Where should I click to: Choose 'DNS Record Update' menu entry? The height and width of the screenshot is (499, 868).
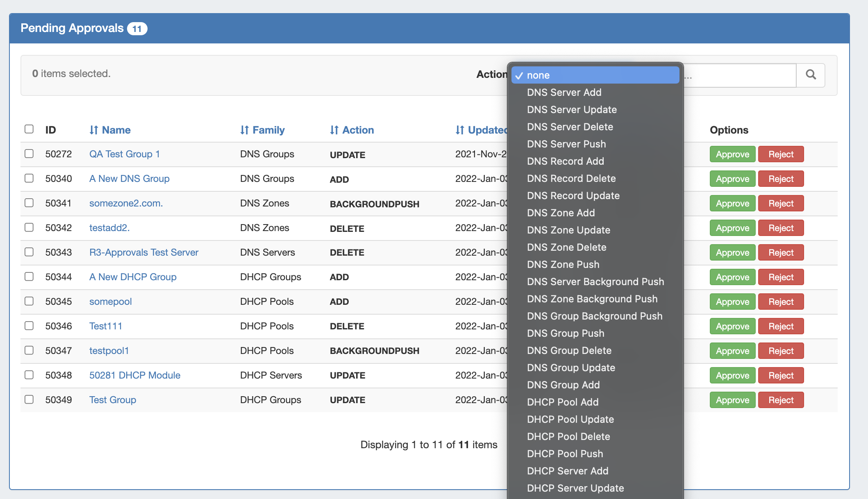(x=573, y=196)
